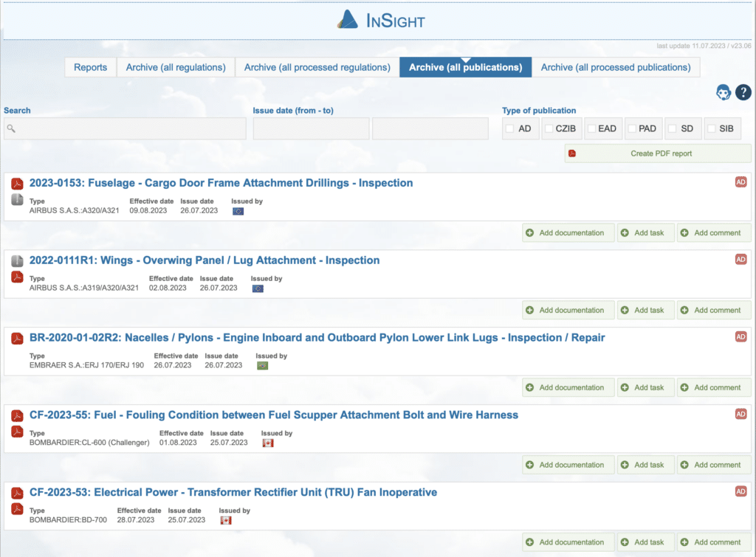Click the InSight logo

pos(381,20)
